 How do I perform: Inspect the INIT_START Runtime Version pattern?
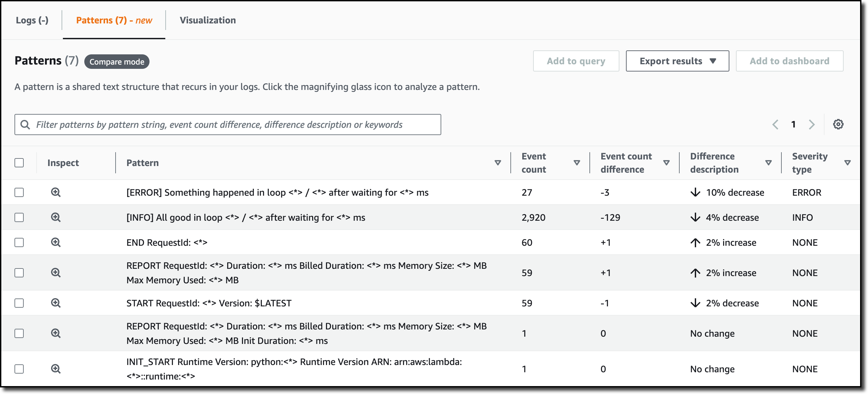point(56,369)
